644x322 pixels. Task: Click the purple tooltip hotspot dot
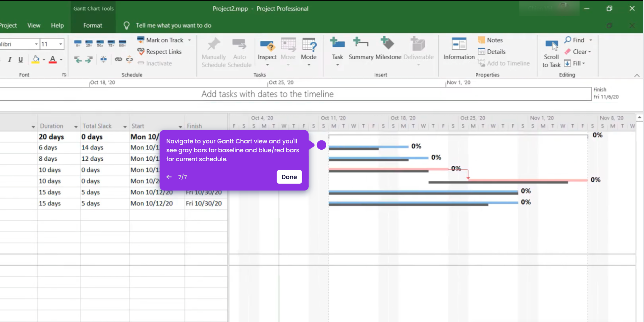322,145
